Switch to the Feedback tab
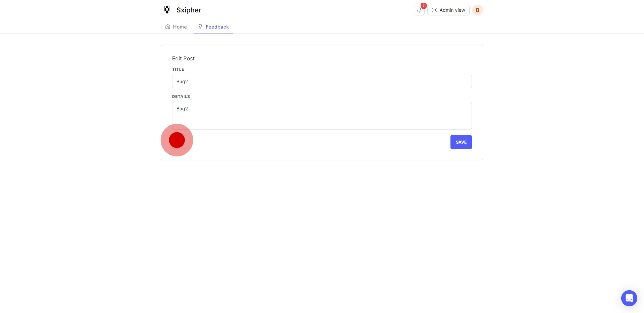Viewport: 644px width, 313px height. 213,27
